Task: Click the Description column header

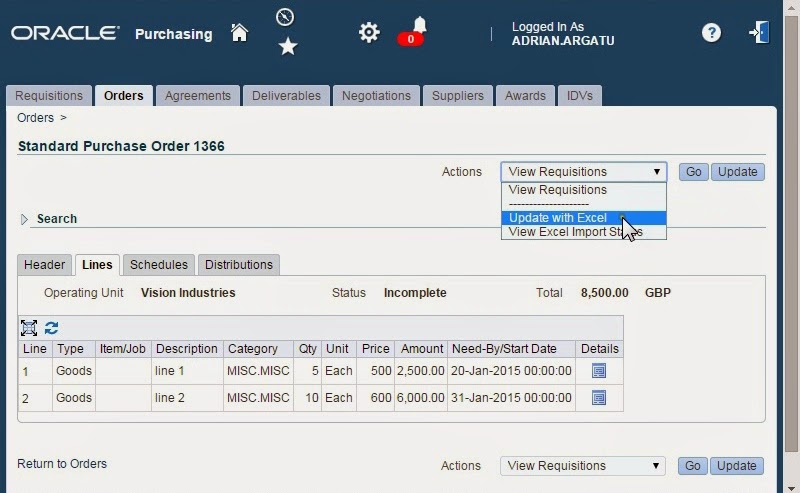Action: pyautogui.click(x=187, y=349)
